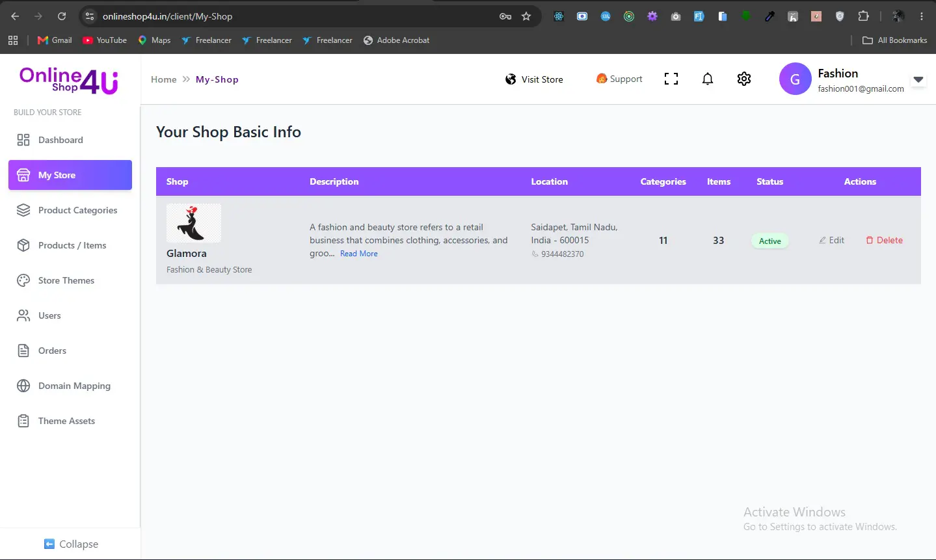Visit Store from top bar
936x560 pixels.
[534, 79]
